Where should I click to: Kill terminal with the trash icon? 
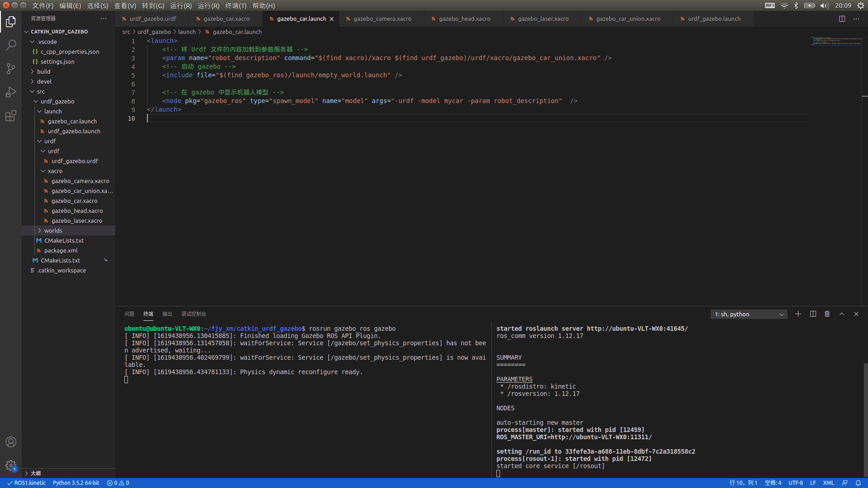coord(827,314)
